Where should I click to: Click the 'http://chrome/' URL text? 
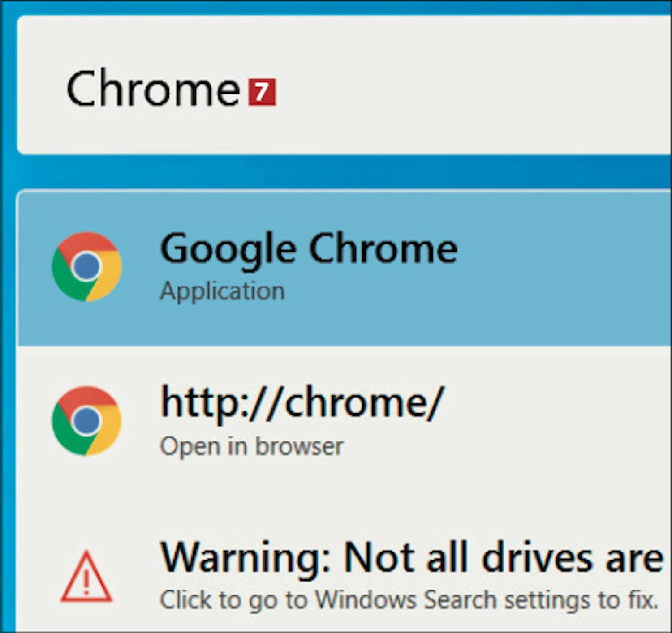click(x=302, y=403)
